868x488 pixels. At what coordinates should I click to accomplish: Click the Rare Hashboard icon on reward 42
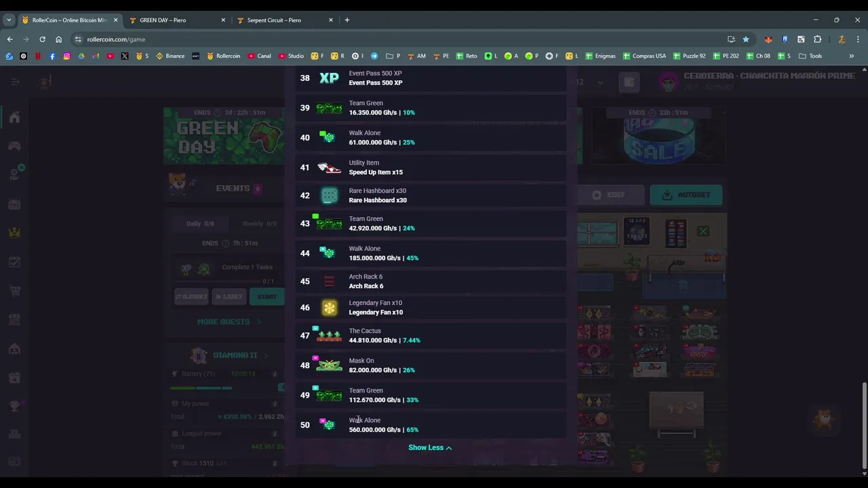(329, 196)
